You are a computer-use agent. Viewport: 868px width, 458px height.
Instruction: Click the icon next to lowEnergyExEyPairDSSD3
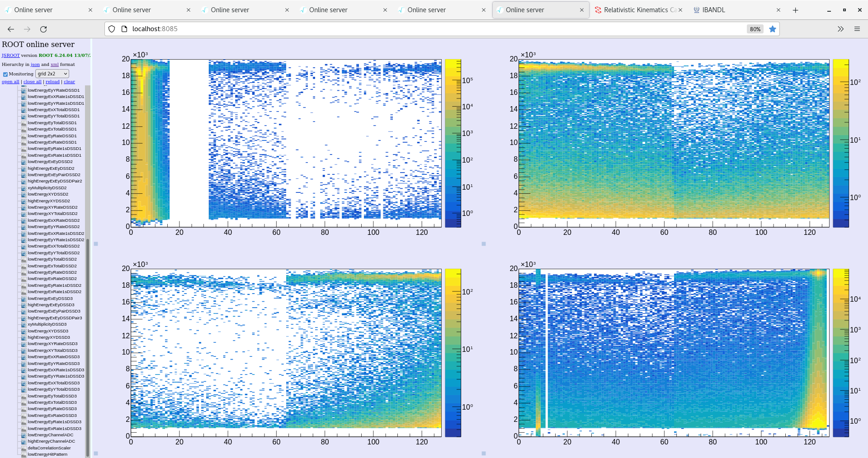(x=24, y=311)
